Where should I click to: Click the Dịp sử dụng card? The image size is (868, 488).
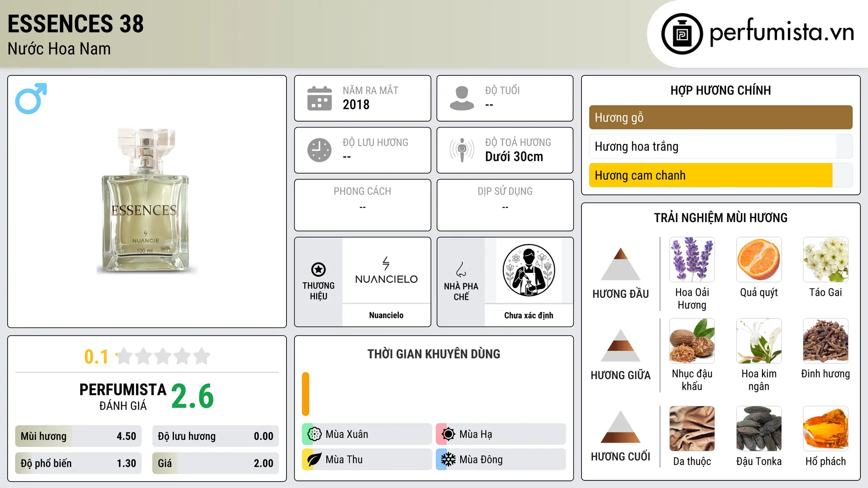(505, 205)
